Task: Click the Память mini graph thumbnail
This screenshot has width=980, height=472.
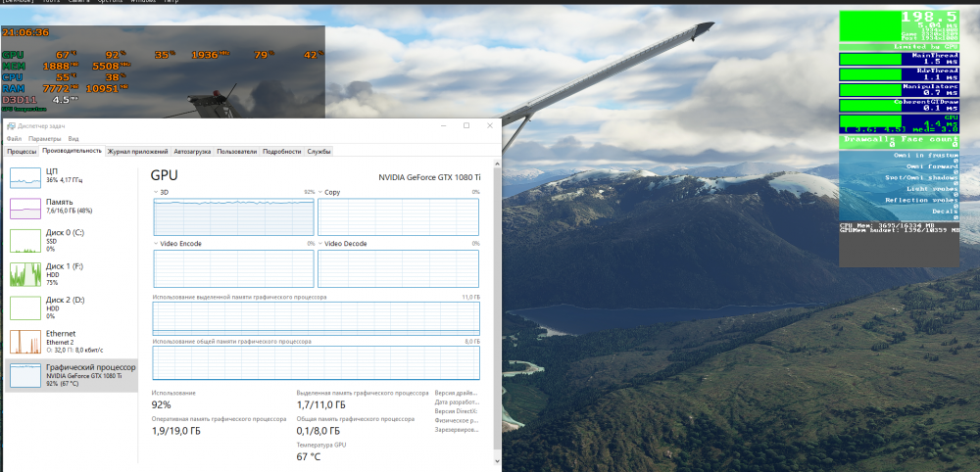Action: coord(25,208)
